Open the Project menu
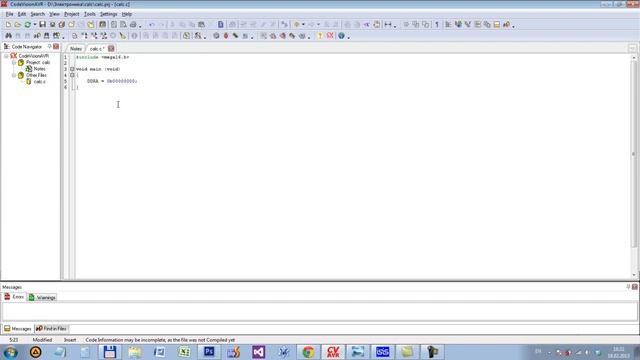This screenshot has height=360, width=640. click(71, 14)
